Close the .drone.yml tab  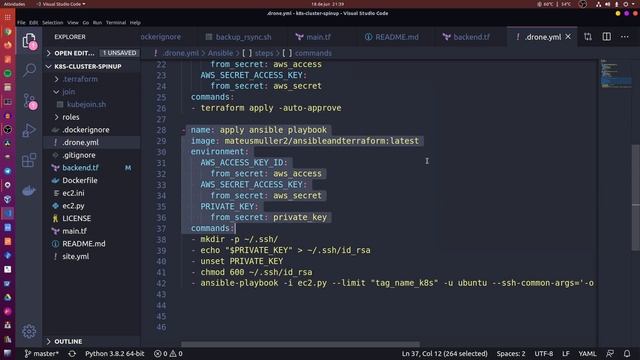pyautogui.click(x=568, y=37)
